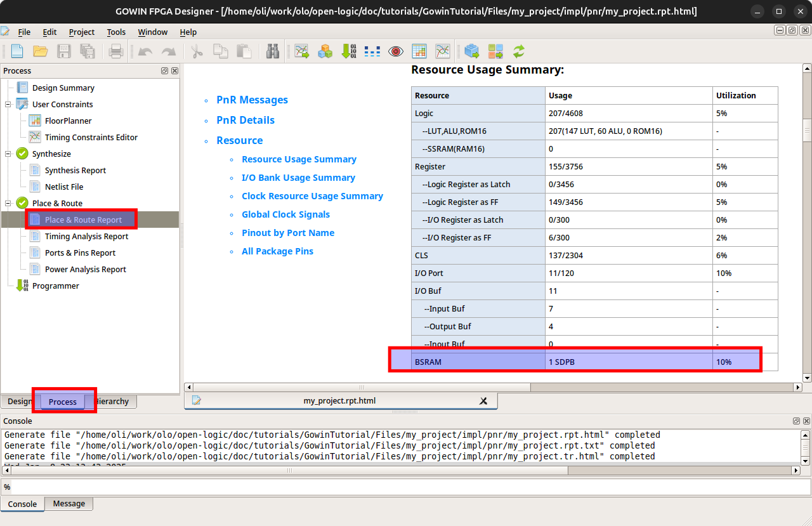This screenshot has height=526, width=812.
Task: Open Power Analysis Report in tree
Action: (86, 269)
